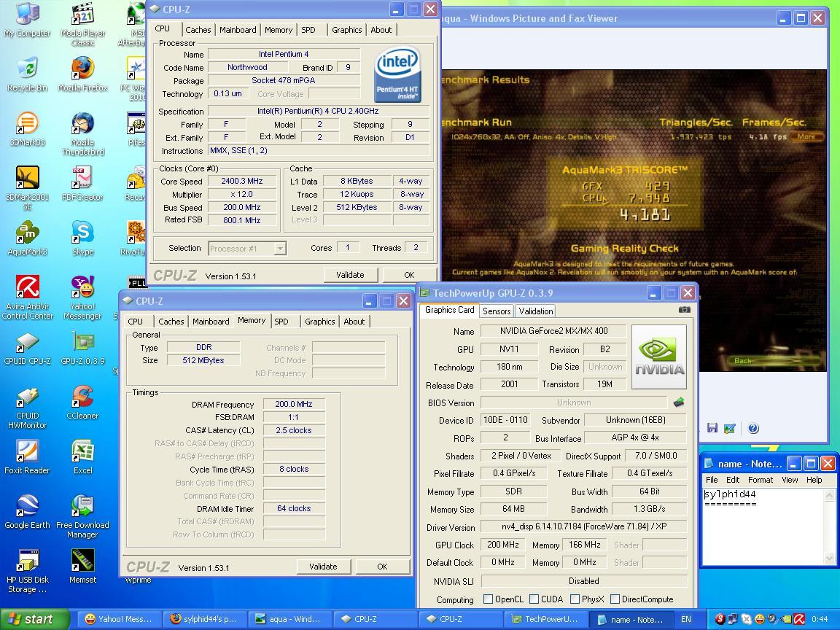Open the 3DMark03 desktop shortcut
Viewport: 840px width, 630px height.
click(27, 128)
